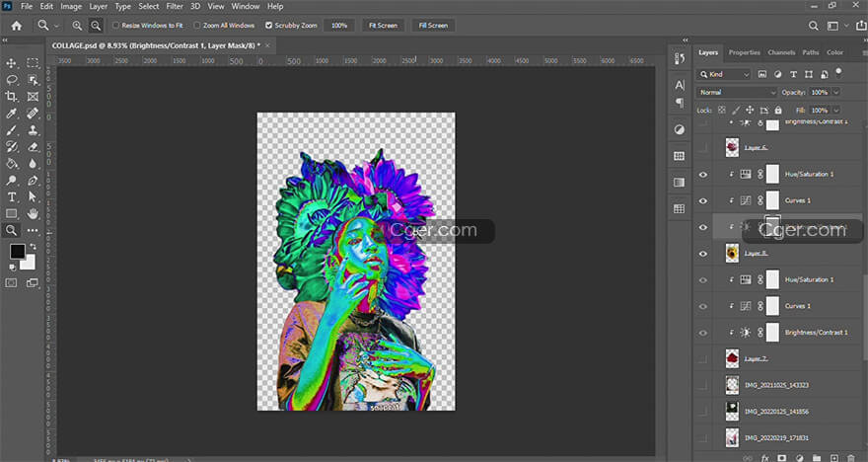868x462 pixels.
Task: Select the Spot Healing Brush tool
Action: pyautogui.click(x=33, y=114)
